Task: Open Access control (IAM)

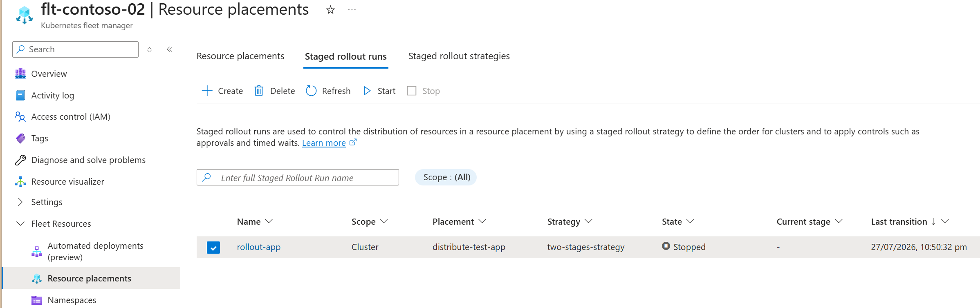Action: (71, 117)
